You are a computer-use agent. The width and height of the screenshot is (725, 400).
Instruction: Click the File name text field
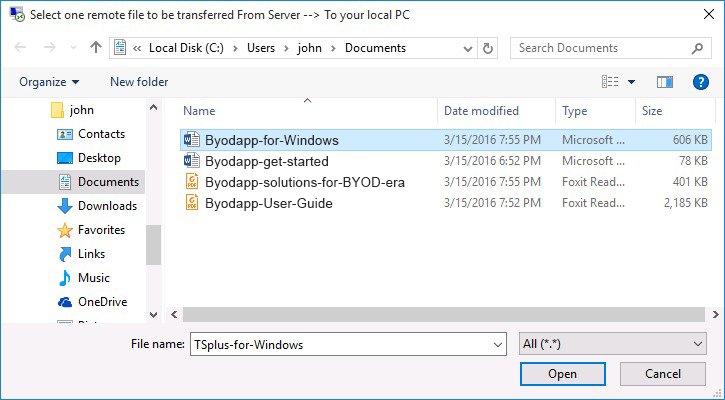tap(339, 345)
